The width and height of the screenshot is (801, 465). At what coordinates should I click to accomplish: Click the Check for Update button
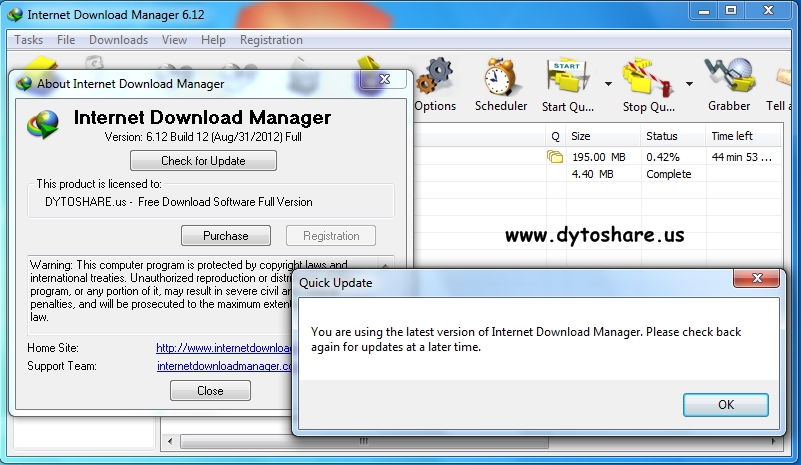(203, 160)
